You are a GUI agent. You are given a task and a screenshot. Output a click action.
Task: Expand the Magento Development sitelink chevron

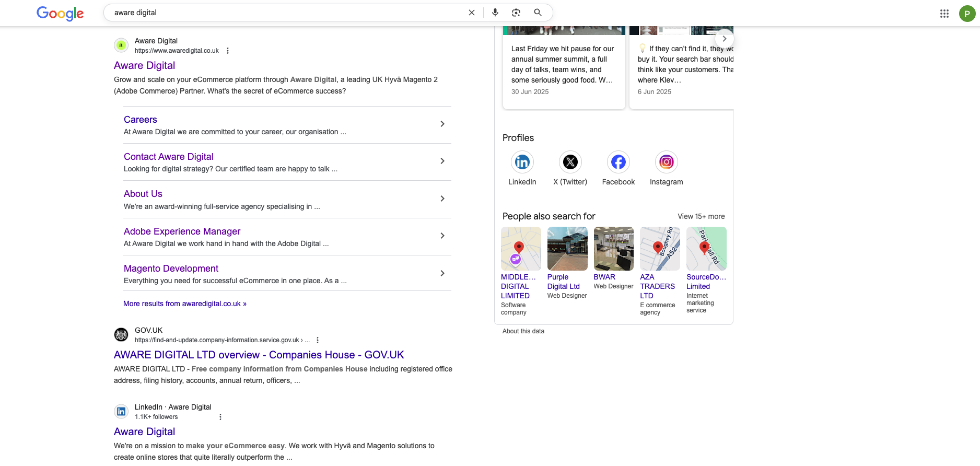(x=442, y=273)
